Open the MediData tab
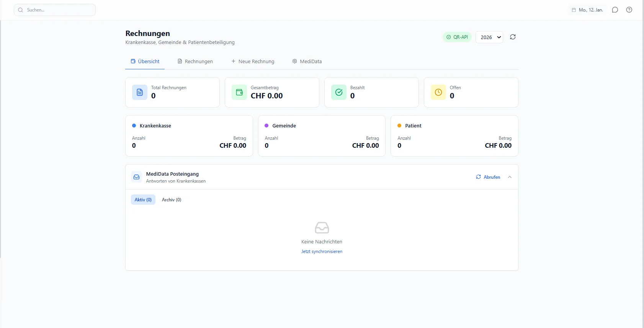 point(307,61)
